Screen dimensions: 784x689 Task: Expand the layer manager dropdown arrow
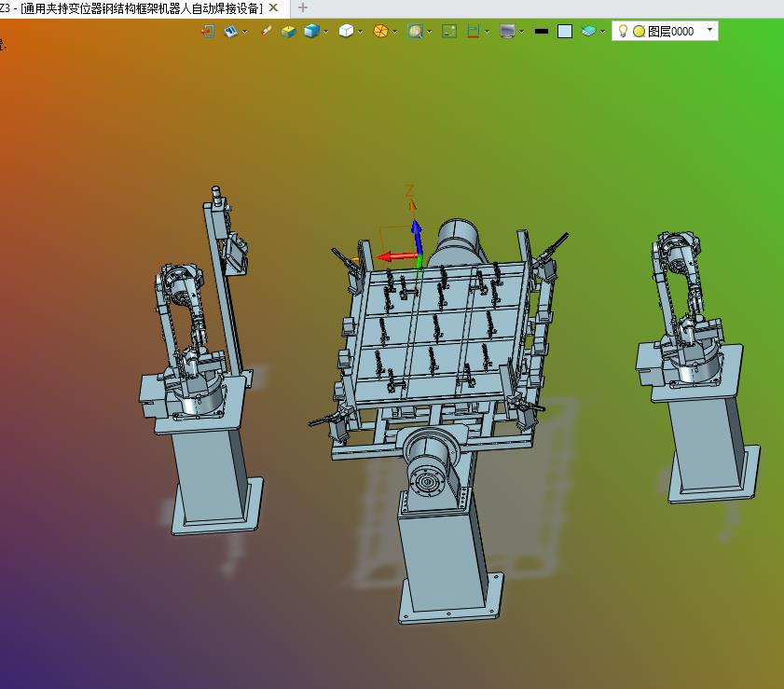point(602,32)
